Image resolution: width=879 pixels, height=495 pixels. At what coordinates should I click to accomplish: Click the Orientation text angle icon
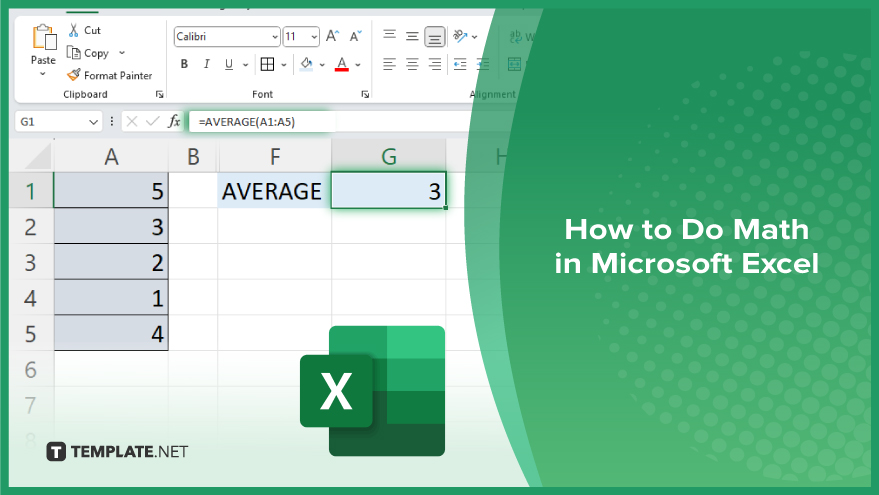tap(460, 36)
